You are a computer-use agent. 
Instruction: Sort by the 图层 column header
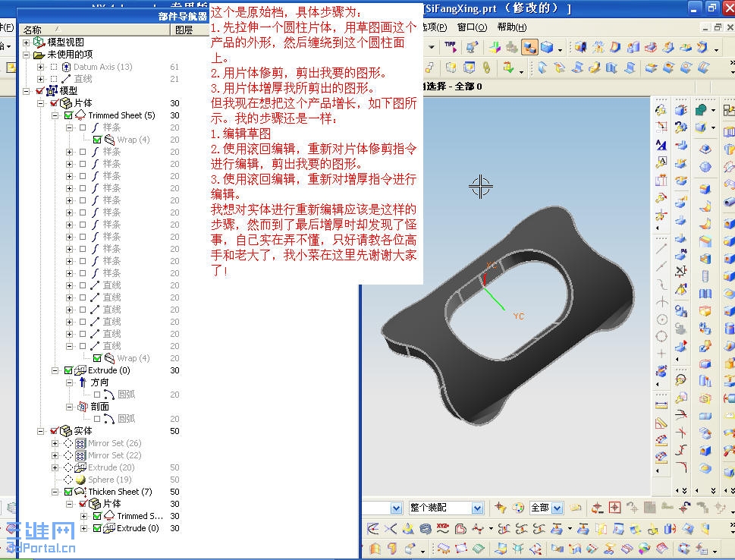(189, 30)
